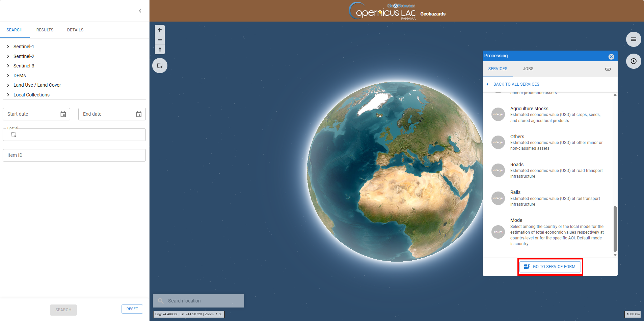Open processing services play icon button
Screen dimensions: 644x321
(x=633, y=61)
